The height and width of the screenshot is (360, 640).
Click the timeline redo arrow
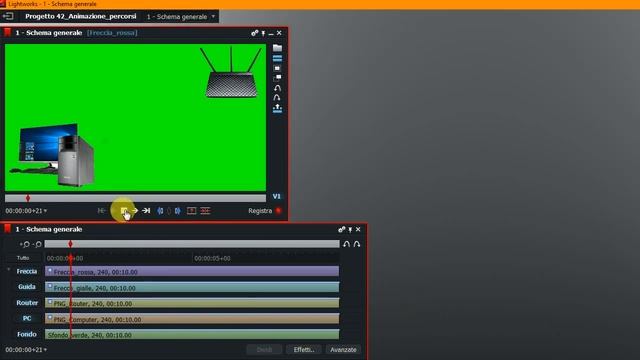357,244
